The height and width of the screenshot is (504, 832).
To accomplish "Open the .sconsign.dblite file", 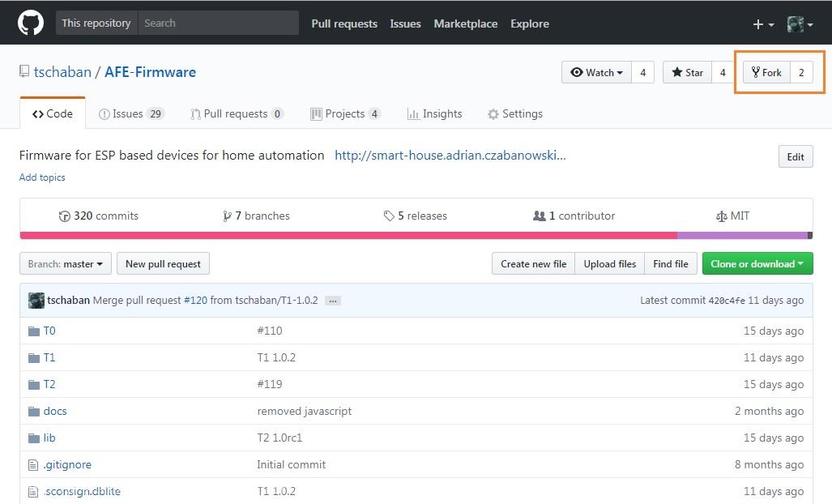I will 82,491.
